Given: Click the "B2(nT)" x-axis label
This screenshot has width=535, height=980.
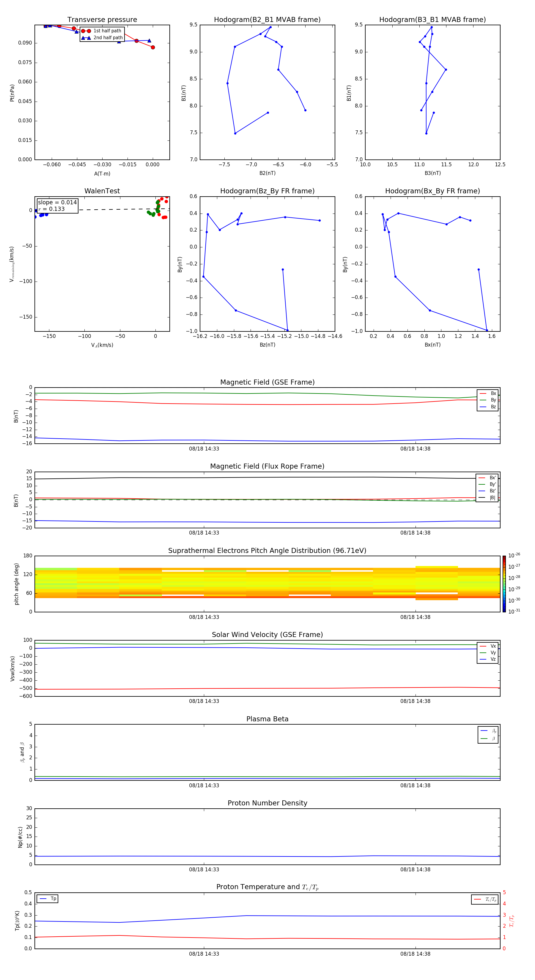Looking at the screenshot, I should tap(267, 173).
